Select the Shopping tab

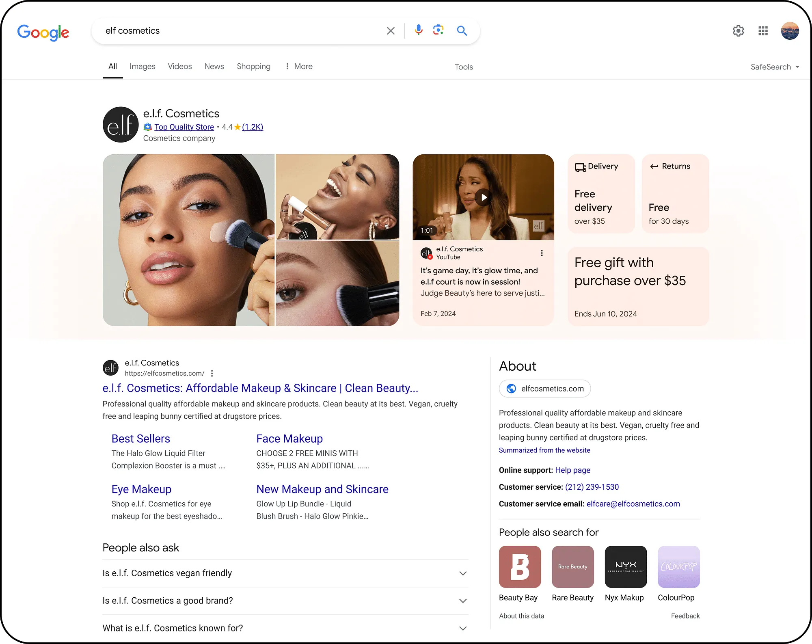(x=254, y=66)
